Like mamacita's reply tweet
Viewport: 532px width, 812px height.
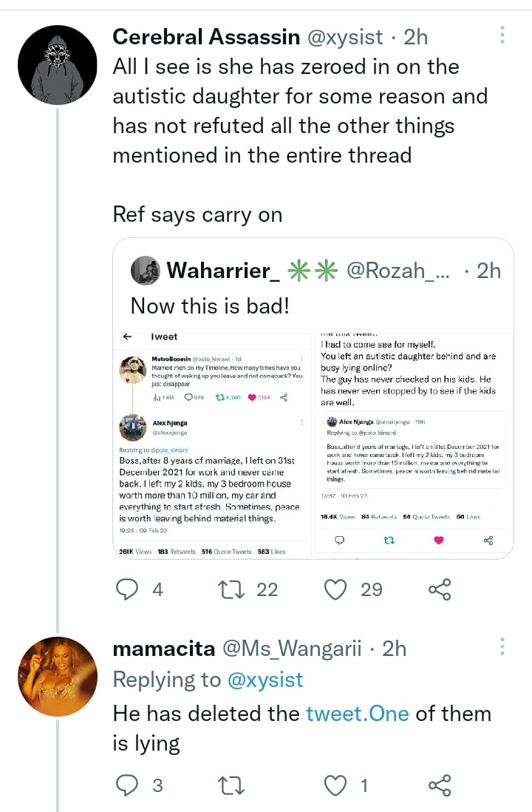(336, 785)
